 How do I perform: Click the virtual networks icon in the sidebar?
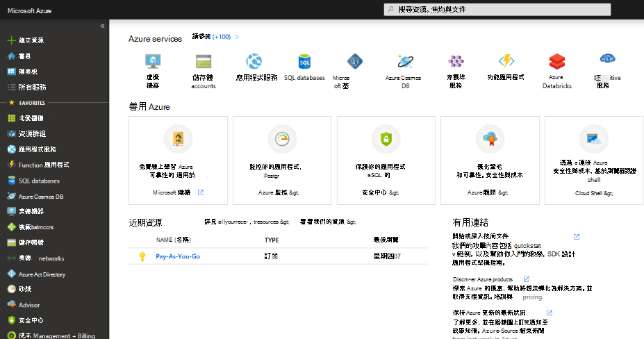click(12, 258)
